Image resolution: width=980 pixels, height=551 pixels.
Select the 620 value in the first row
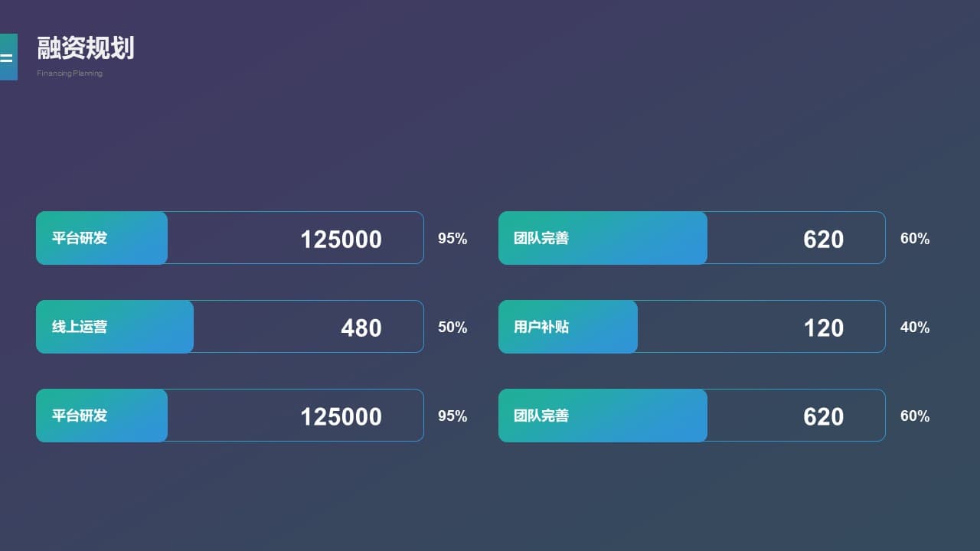[824, 239]
